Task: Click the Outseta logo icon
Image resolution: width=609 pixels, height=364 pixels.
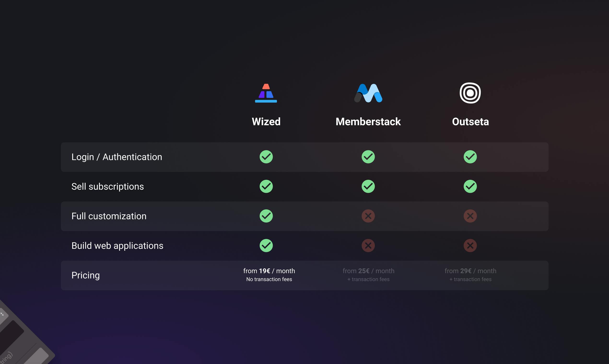Action: [470, 93]
